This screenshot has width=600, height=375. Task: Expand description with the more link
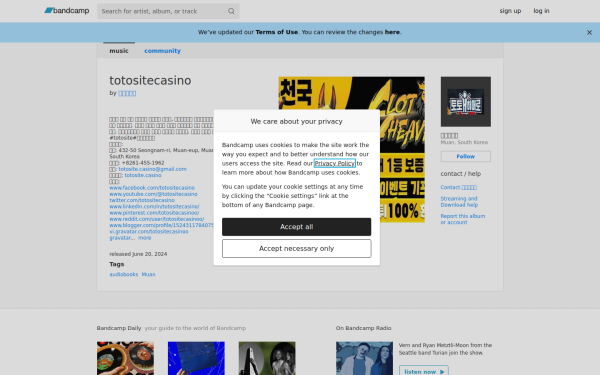click(145, 238)
